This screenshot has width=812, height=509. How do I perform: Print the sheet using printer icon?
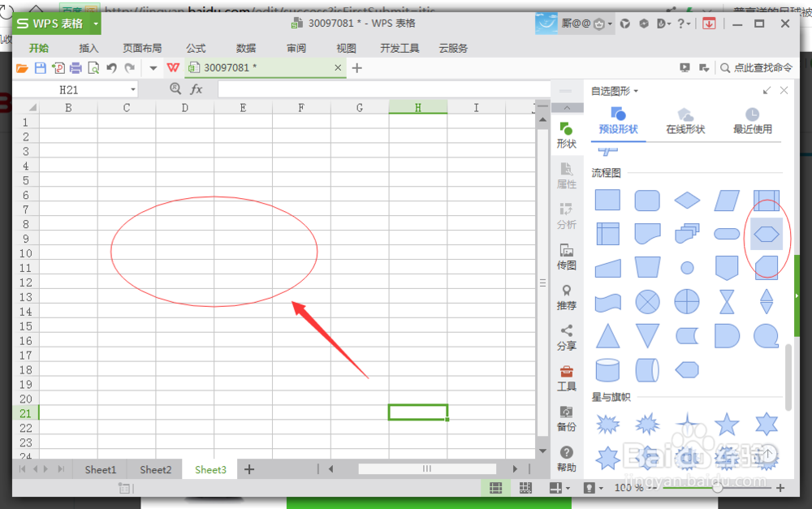[x=76, y=68]
